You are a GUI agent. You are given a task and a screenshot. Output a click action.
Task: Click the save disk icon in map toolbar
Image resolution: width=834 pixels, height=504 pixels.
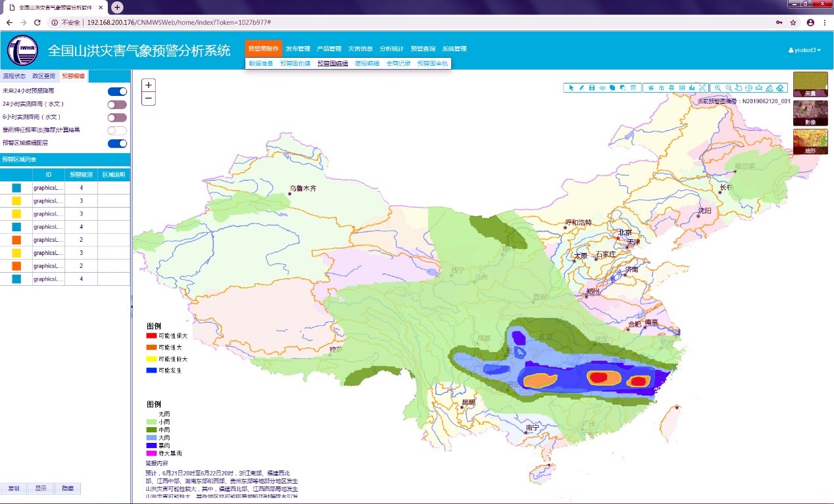pos(591,87)
